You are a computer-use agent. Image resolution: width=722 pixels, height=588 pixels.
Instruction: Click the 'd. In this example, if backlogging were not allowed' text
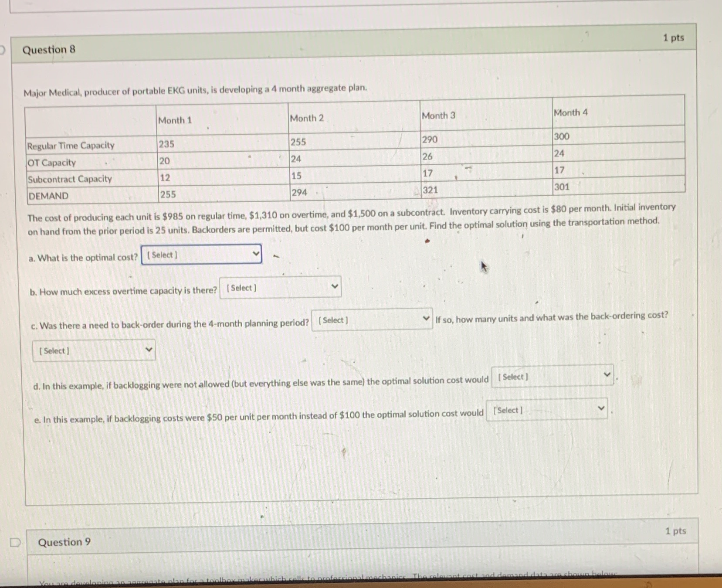click(x=261, y=383)
